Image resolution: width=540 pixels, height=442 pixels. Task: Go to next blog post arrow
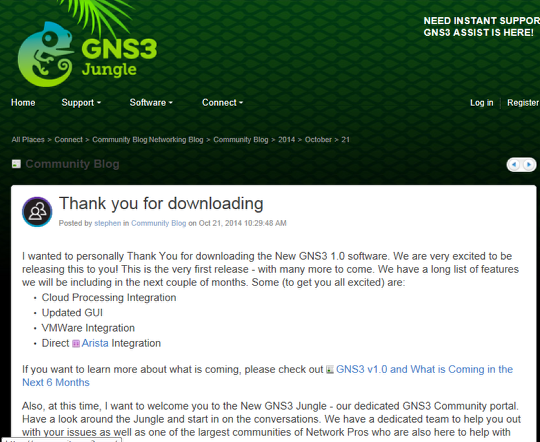click(528, 165)
